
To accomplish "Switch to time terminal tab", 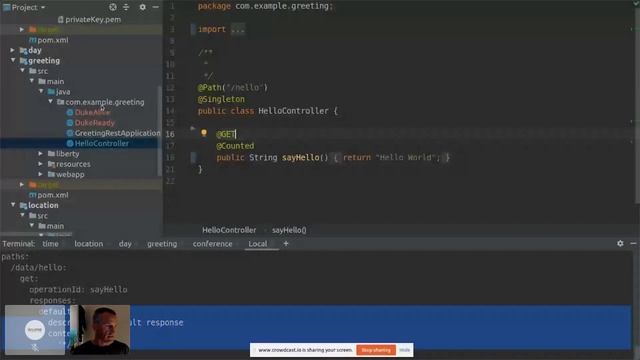I will [50, 244].
